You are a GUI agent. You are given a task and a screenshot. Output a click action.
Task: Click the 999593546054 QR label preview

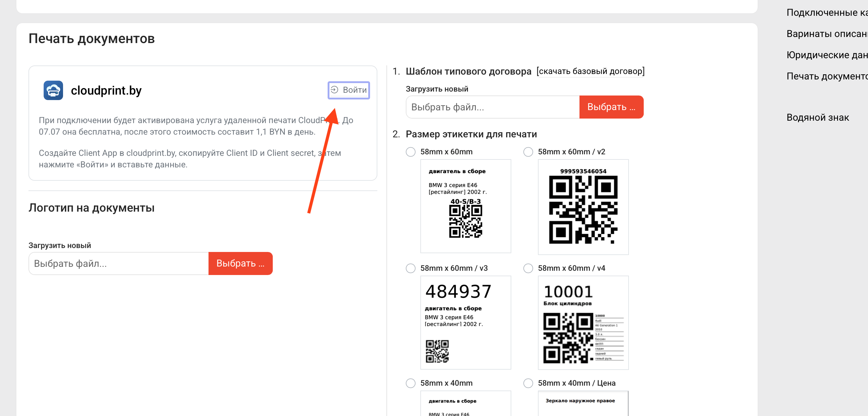[x=583, y=207]
